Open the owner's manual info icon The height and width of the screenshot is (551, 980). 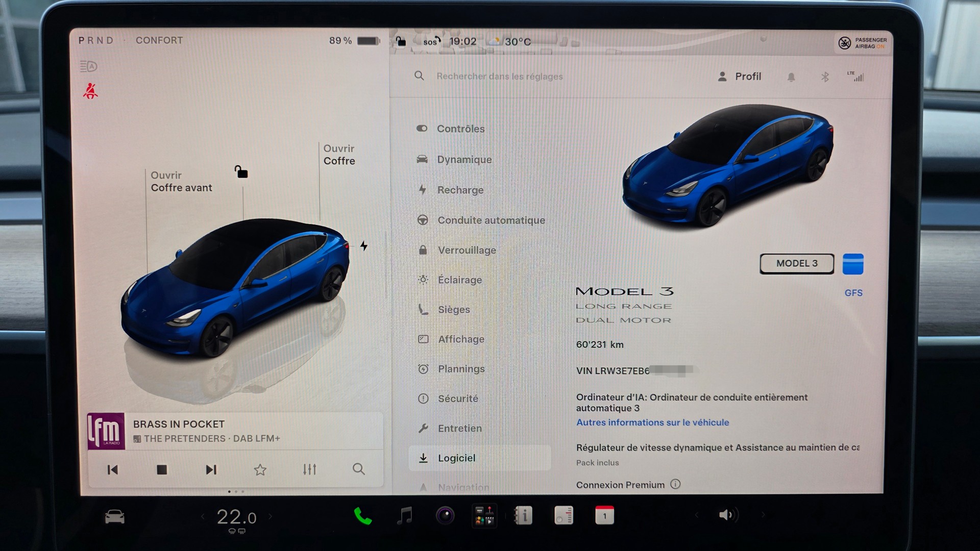point(523,516)
